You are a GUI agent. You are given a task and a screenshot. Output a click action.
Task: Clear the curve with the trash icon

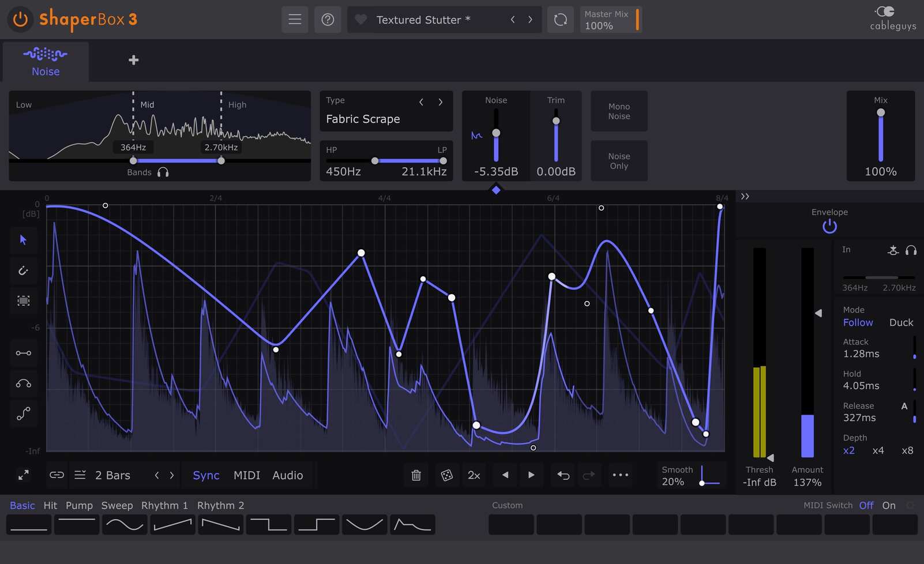pyautogui.click(x=416, y=475)
